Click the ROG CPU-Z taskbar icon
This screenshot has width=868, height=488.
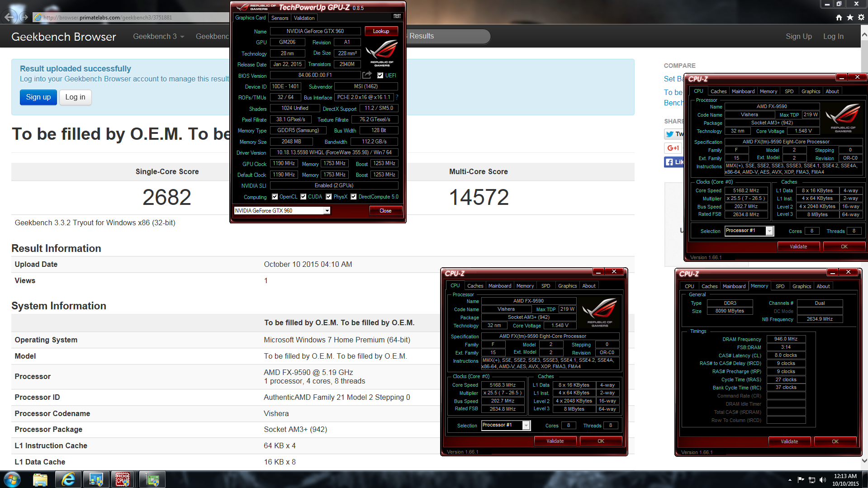(123, 479)
